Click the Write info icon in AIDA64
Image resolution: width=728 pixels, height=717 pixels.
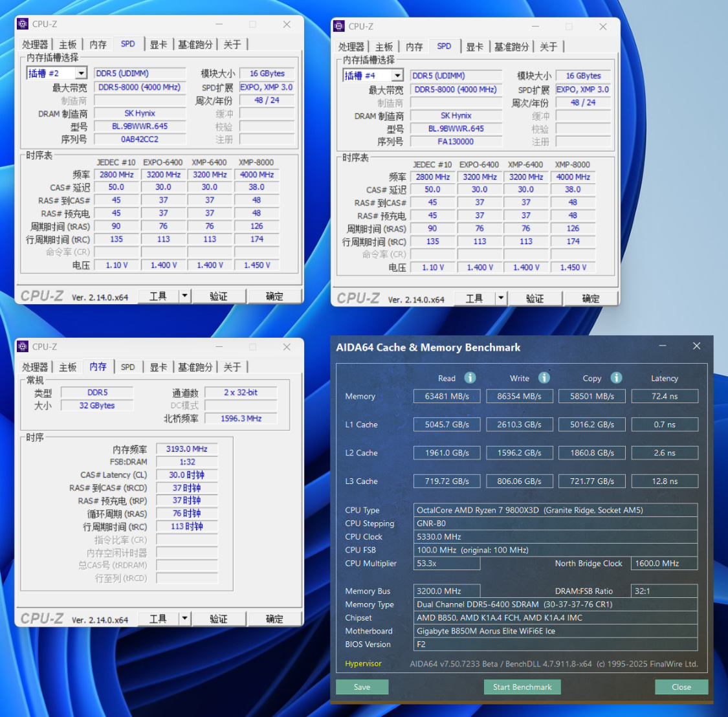pos(544,378)
